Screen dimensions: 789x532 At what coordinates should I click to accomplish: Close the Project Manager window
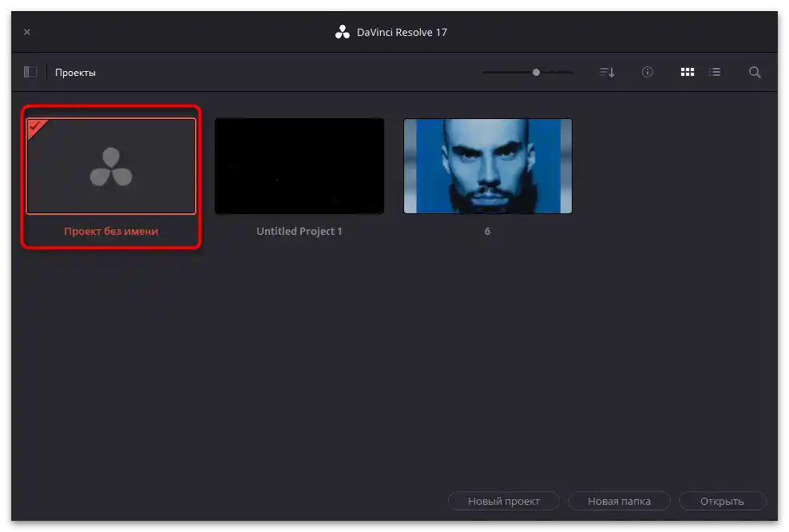pyautogui.click(x=27, y=32)
